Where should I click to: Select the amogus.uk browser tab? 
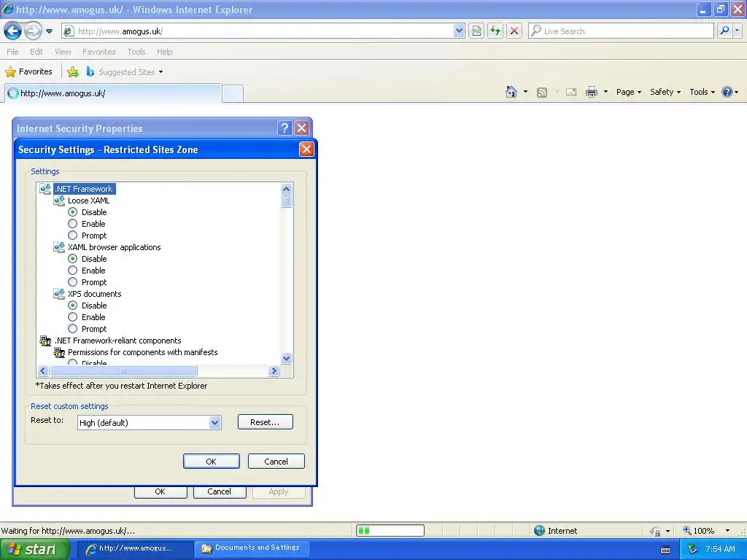click(x=113, y=93)
